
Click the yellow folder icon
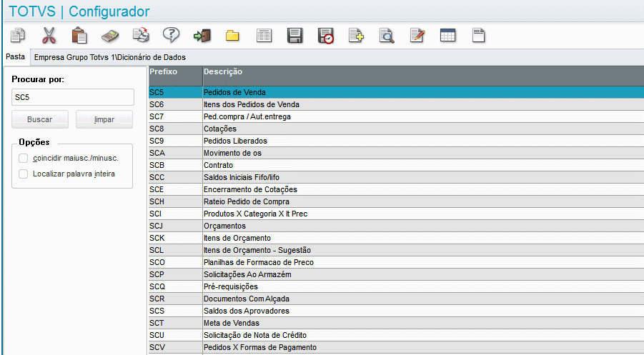pyautogui.click(x=232, y=36)
